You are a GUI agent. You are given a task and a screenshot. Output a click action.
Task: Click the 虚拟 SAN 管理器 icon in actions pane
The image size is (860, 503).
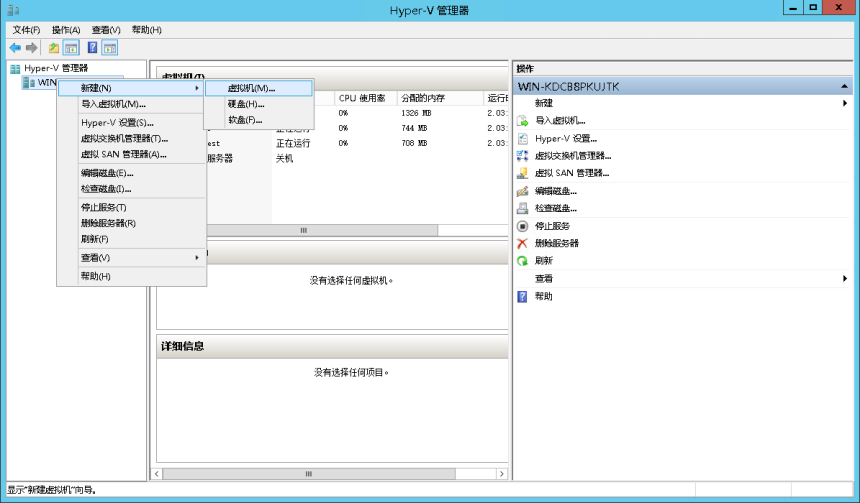523,173
